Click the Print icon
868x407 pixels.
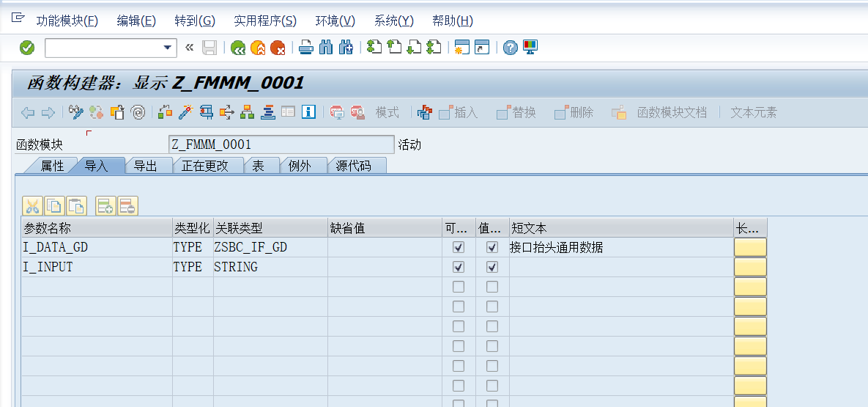coord(306,48)
